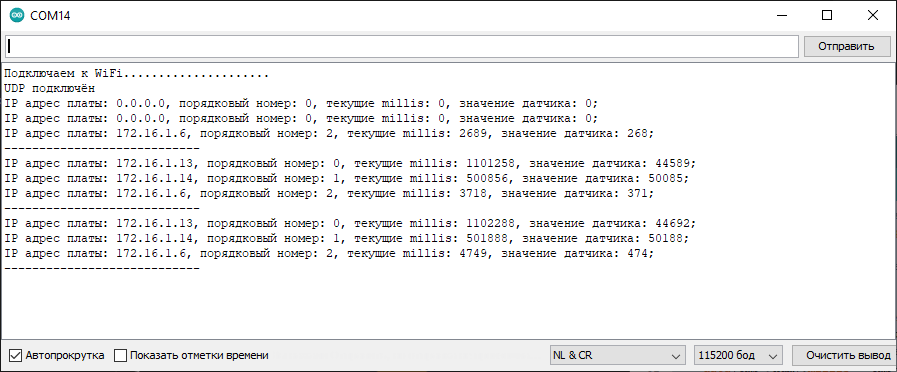Click the 'Подключаем к WiFi' output line
The height and width of the screenshot is (372, 897).
(136, 74)
